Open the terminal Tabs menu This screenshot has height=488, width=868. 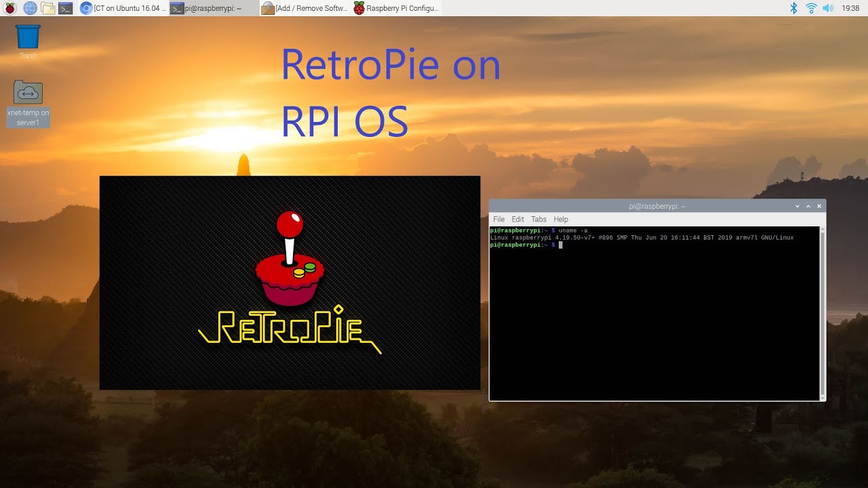538,220
